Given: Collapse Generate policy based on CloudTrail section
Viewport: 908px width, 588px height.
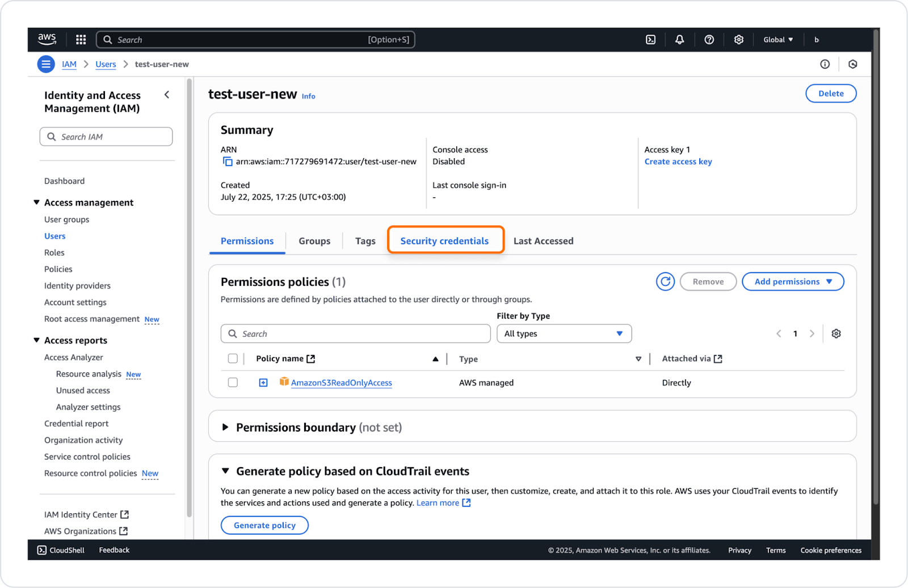Looking at the screenshot, I should point(225,471).
